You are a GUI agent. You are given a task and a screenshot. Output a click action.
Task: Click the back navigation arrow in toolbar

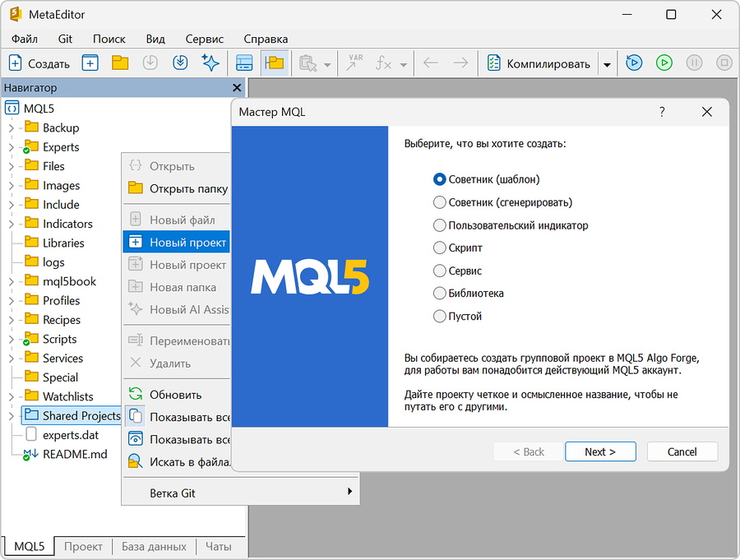[430, 62]
